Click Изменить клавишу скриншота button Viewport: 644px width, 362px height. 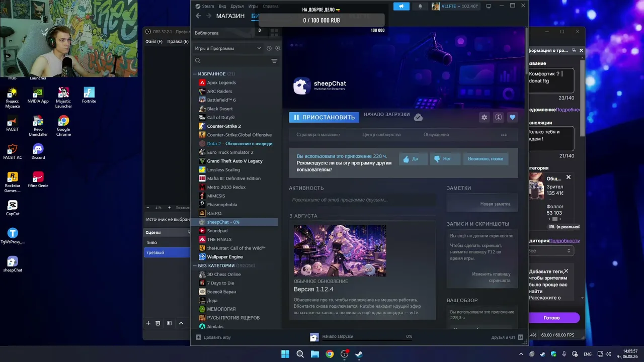(x=491, y=277)
